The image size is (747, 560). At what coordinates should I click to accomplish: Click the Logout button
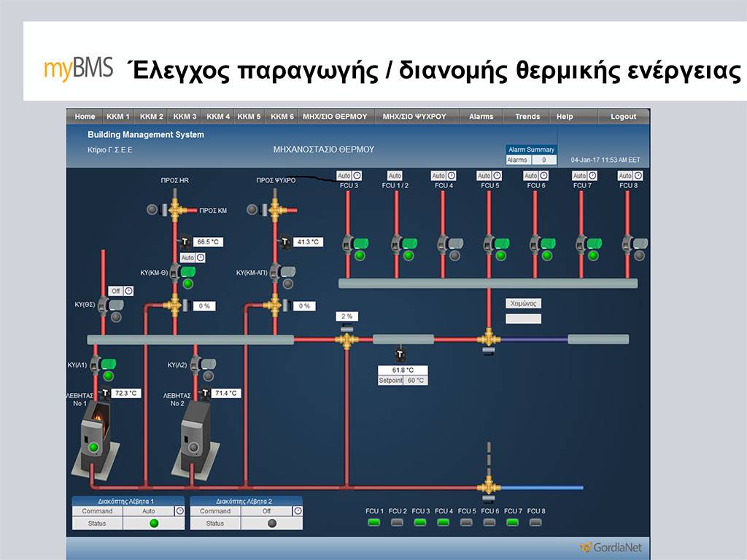[x=623, y=117]
